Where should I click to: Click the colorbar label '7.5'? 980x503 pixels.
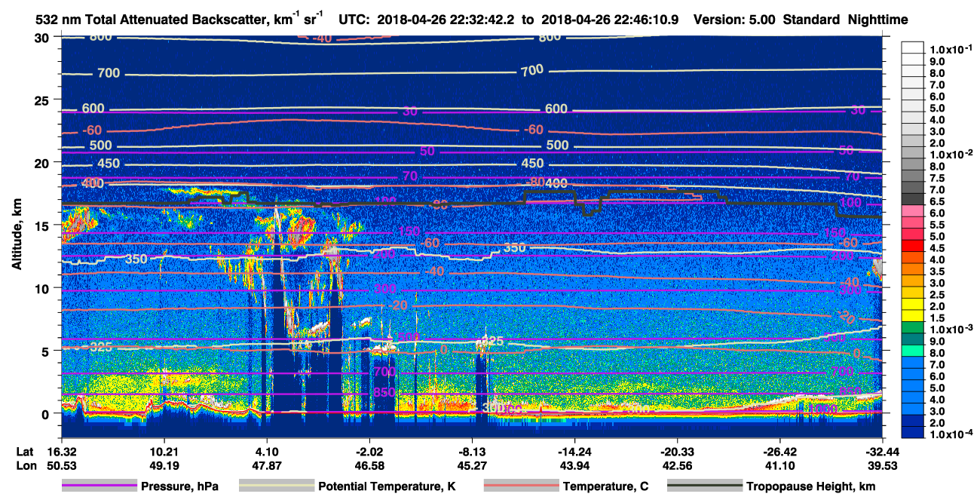[x=936, y=178]
